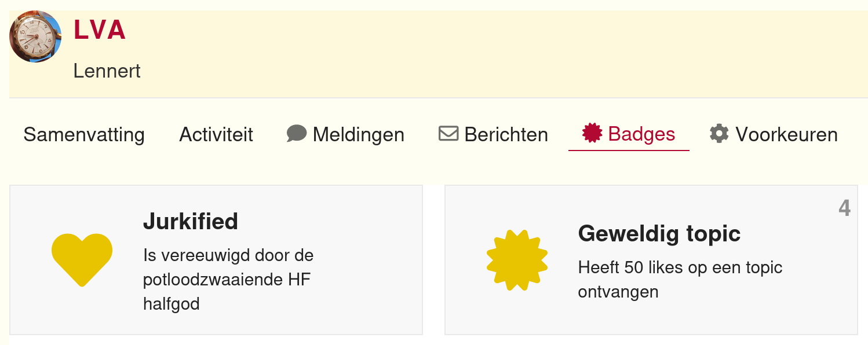Image resolution: width=868 pixels, height=345 pixels.
Task: Open the Jurkified badge title
Action: point(191,221)
